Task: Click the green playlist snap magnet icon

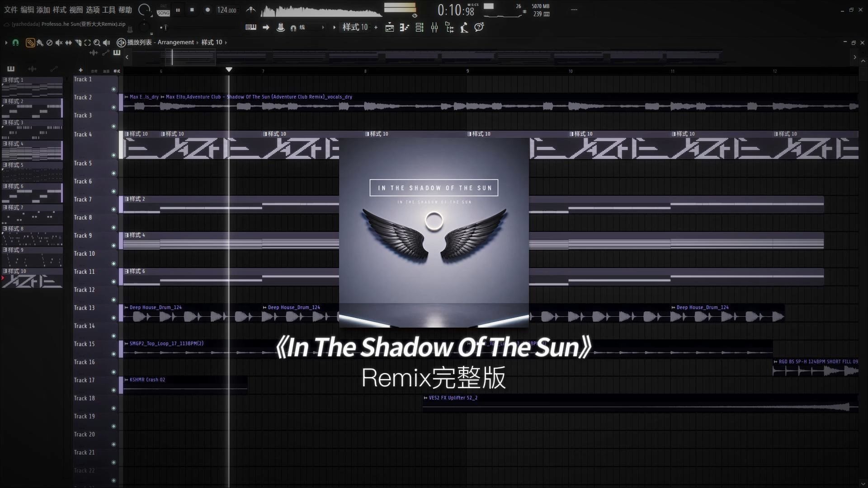Action: click(15, 42)
